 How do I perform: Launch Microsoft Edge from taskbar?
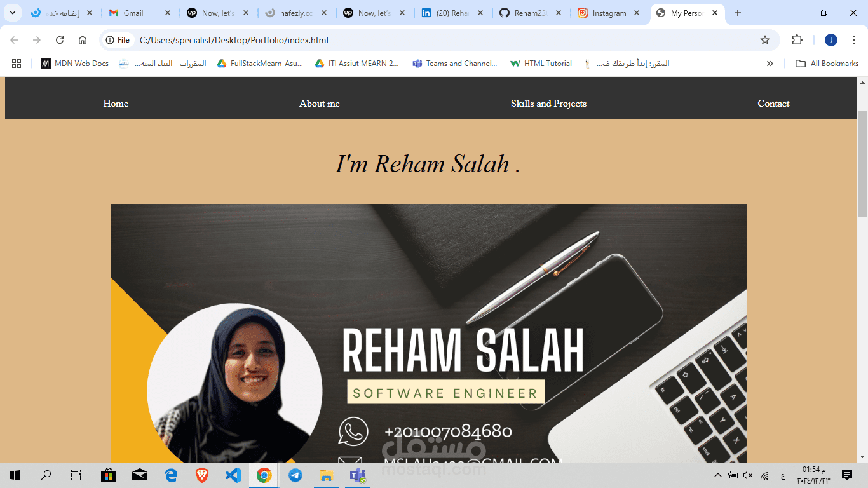(x=171, y=475)
